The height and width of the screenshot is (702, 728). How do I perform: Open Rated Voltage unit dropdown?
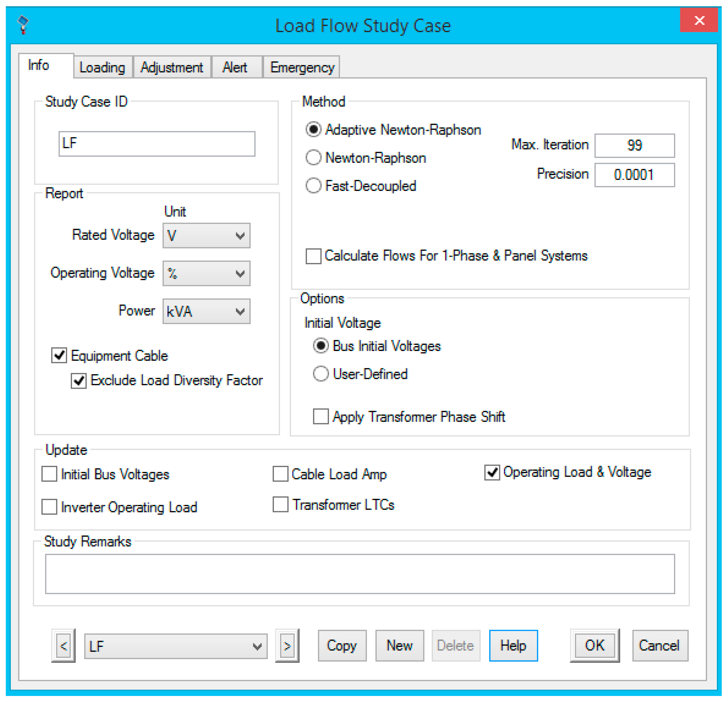pos(239,235)
